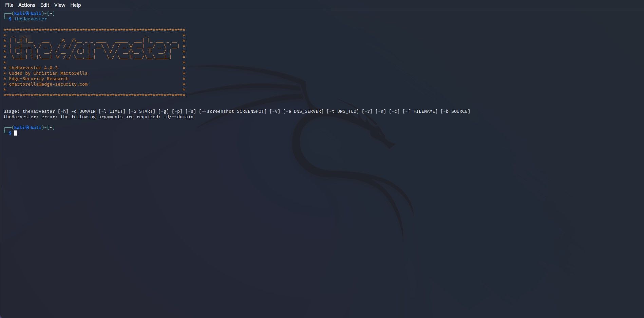Screen dimensions: 644x318
Task: Click the '[--screenshot SCREENSHOT]' usage option
Action: [233, 111]
